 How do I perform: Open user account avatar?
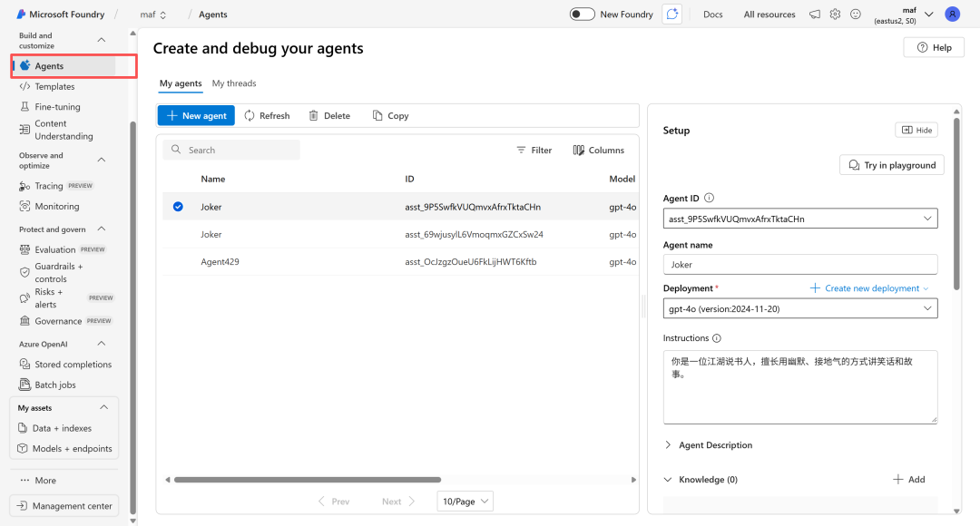click(953, 14)
